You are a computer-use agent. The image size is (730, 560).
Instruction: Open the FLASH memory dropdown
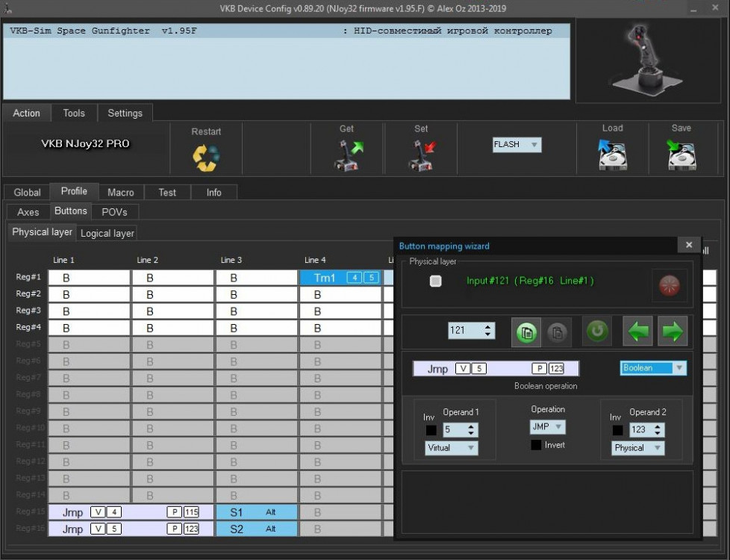pos(517,145)
